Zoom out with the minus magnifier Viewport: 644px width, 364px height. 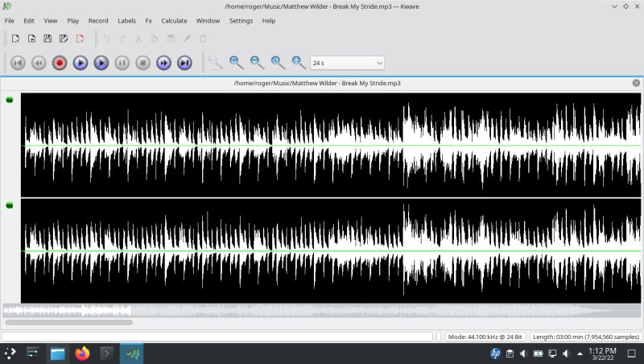(257, 63)
